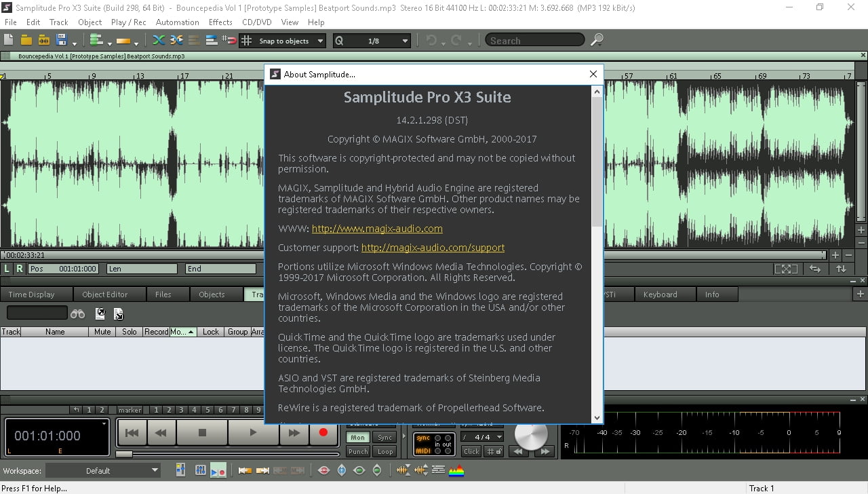Click the mixer faders icon in bottom toolbar
Image resolution: width=868 pixels, height=494 pixels.
[200, 470]
